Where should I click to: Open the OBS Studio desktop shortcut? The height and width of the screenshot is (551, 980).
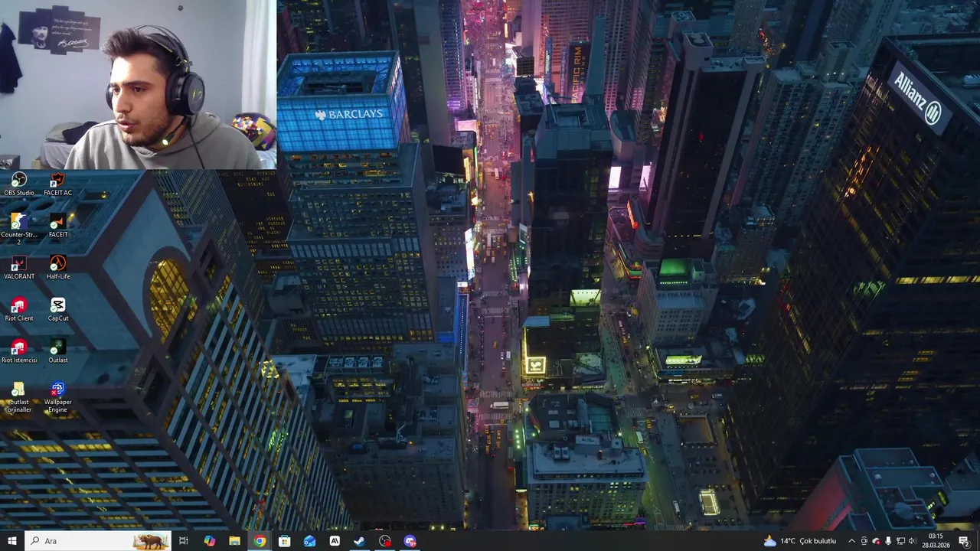(19, 184)
